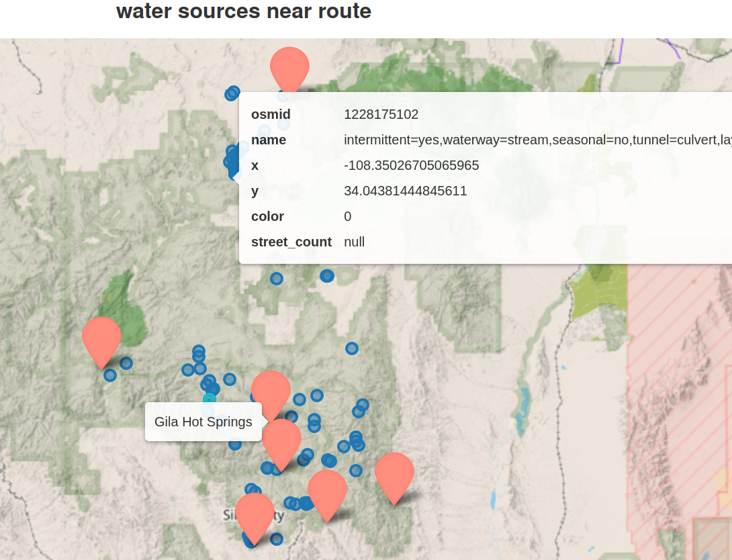The image size is (732, 560).
Task: Expand the street_count row showing null
Action: pos(354,242)
